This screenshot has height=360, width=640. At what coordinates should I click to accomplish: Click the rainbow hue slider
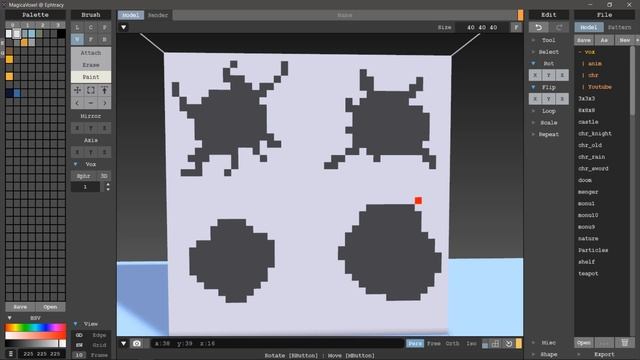(35, 328)
